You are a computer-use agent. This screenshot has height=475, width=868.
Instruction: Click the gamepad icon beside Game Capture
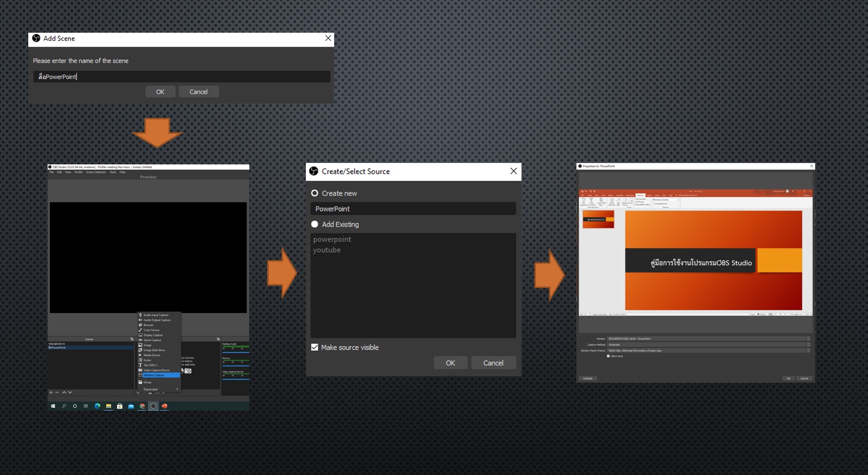tap(140, 340)
